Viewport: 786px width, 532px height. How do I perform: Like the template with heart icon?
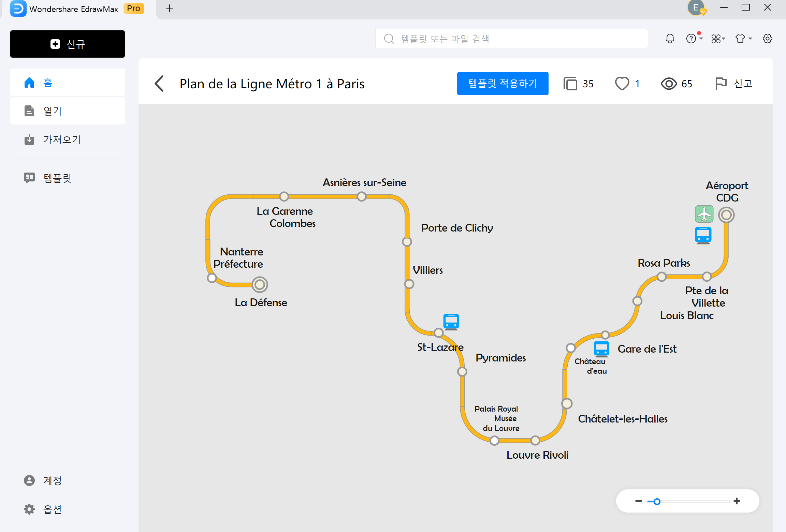coord(622,84)
